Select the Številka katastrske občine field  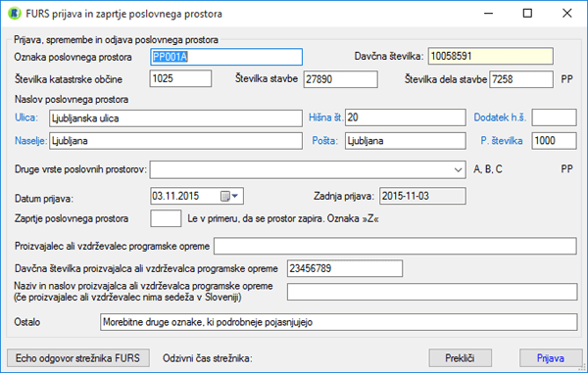(180, 78)
